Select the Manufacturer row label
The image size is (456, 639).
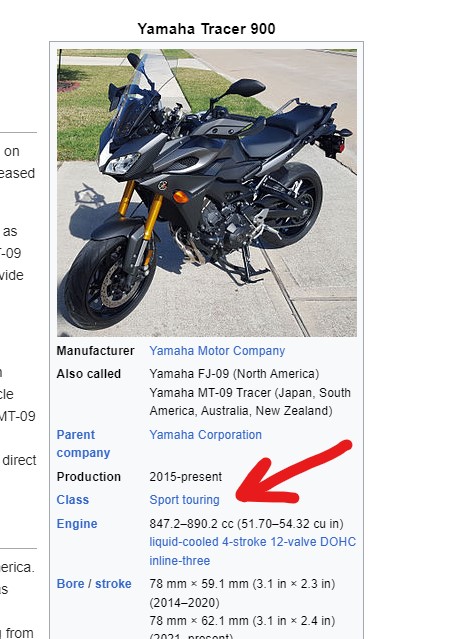coord(95,351)
